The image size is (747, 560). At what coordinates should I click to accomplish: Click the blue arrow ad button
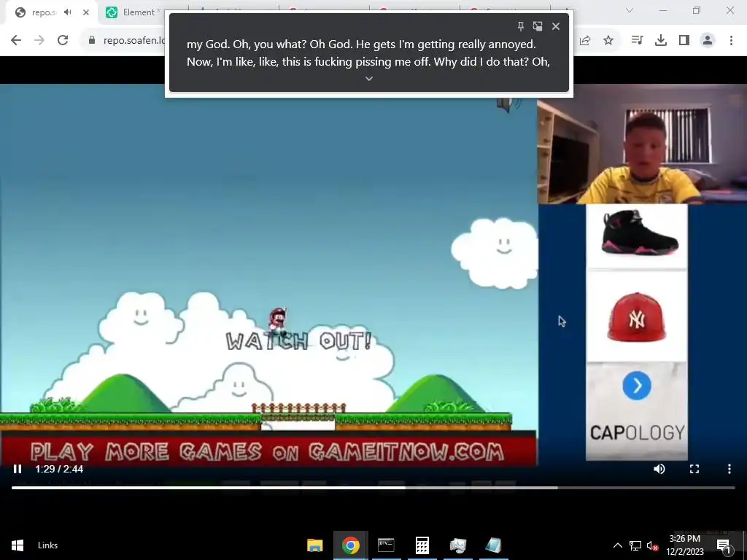(x=636, y=385)
